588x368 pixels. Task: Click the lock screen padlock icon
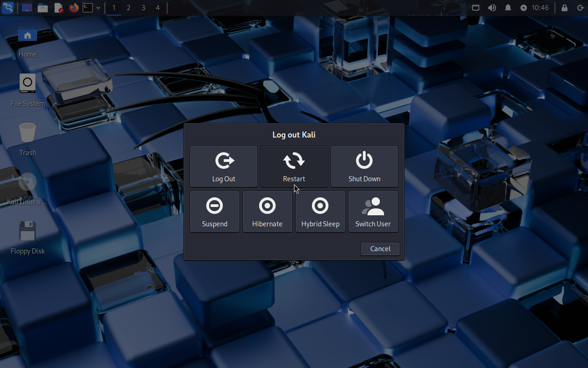(565, 8)
